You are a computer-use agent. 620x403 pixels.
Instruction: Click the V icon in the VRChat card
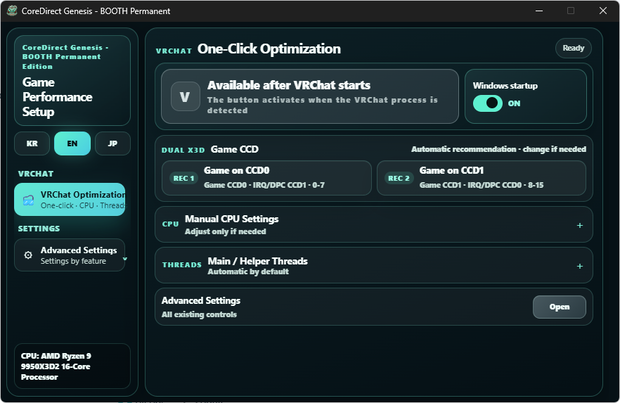click(185, 96)
